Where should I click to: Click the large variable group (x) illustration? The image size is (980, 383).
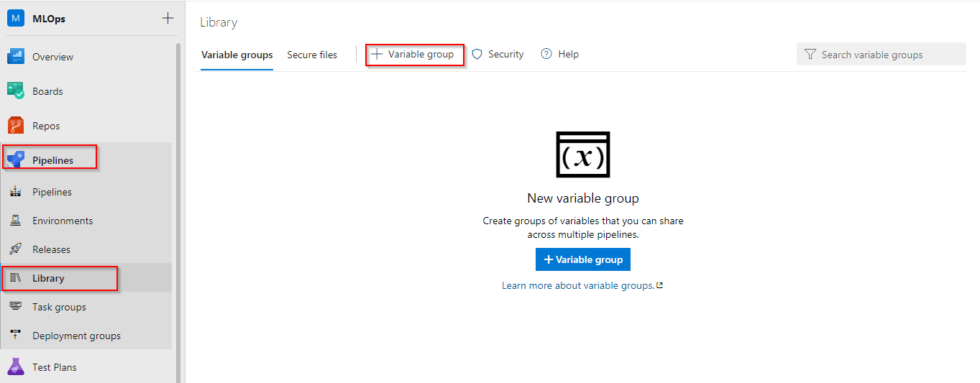click(x=583, y=154)
